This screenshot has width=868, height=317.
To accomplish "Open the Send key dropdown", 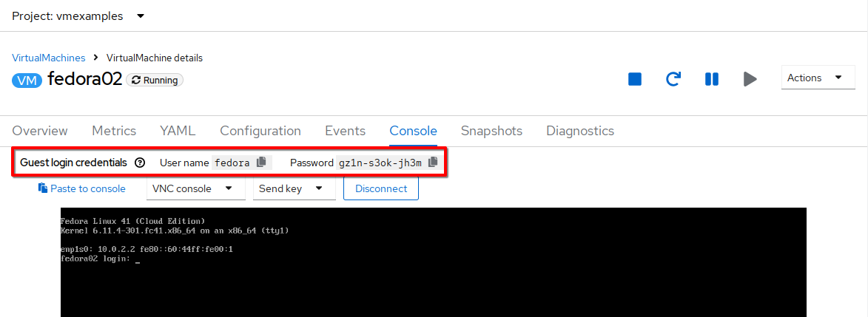I will coord(294,188).
